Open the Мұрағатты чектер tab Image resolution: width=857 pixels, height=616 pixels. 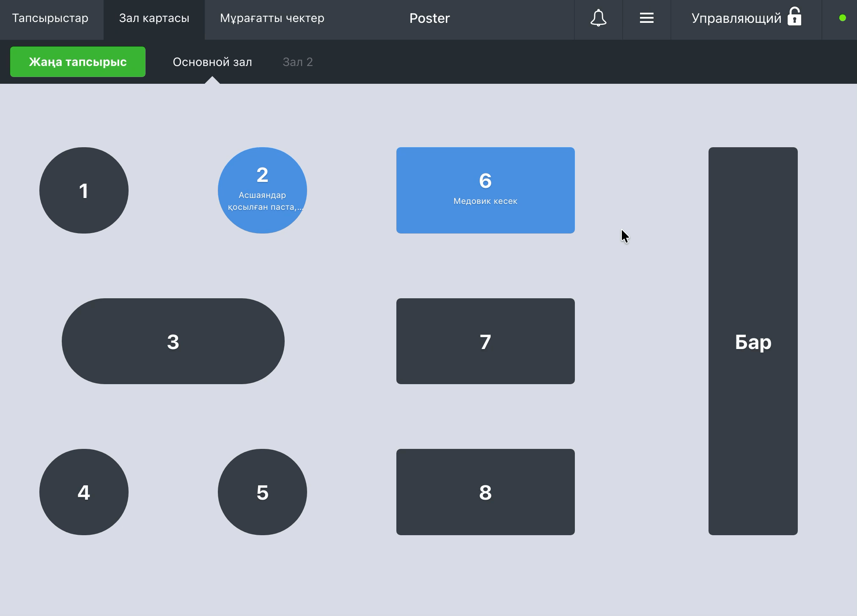[x=272, y=18]
